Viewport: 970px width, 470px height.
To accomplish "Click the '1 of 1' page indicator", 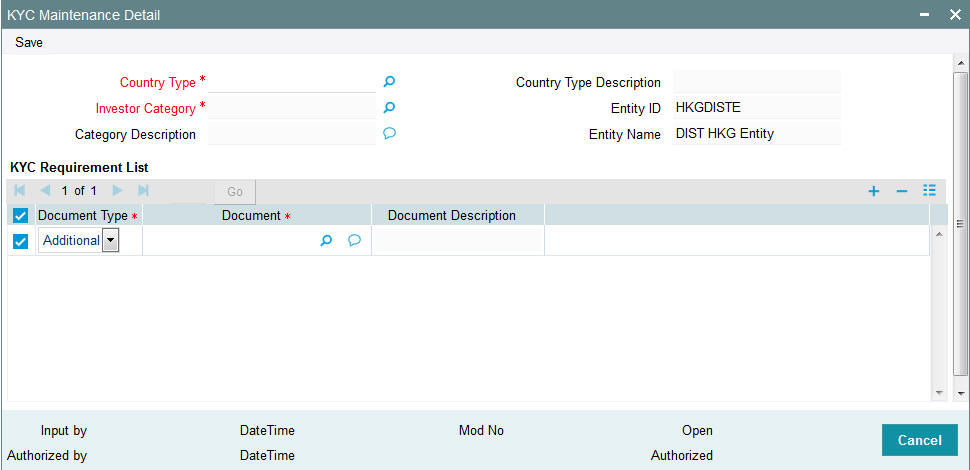I will [79, 191].
